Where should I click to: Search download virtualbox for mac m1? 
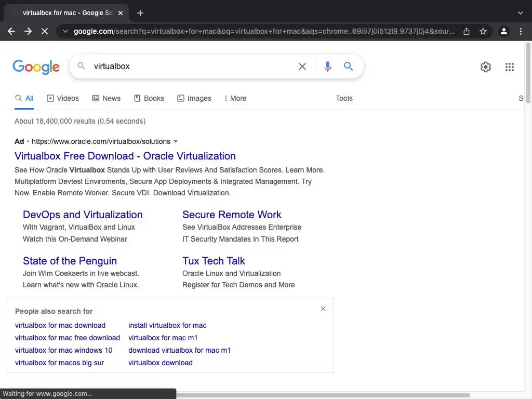pos(179,351)
